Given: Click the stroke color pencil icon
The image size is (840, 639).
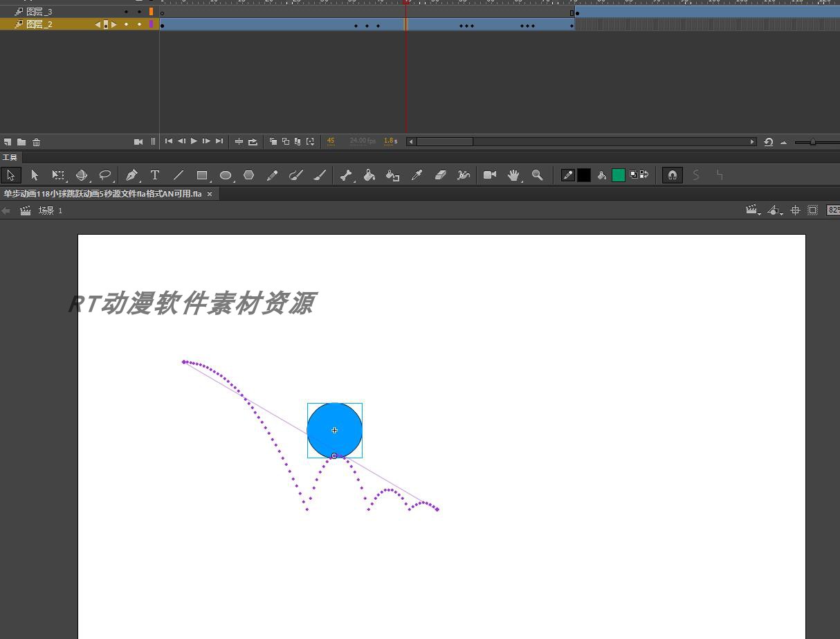Looking at the screenshot, I should point(567,175).
